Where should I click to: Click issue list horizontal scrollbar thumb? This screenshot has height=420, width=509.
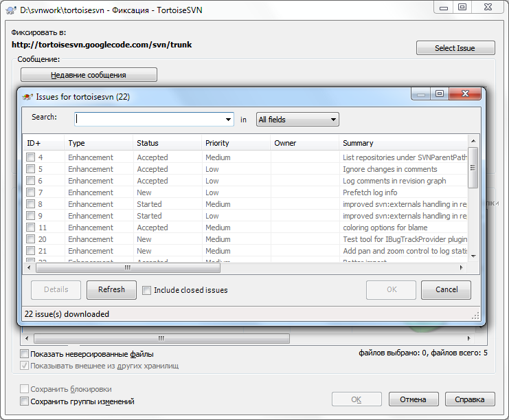point(128,267)
